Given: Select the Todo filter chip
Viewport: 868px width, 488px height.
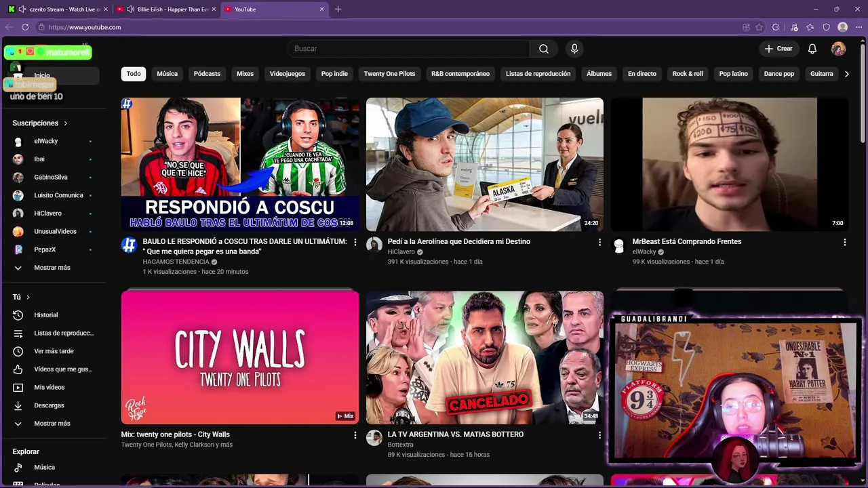Looking at the screenshot, I should point(134,74).
